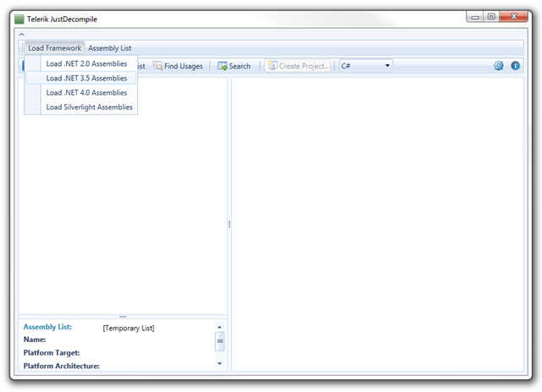Open the settings gear icon
This screenshot has width=542, height=392.
498,66
